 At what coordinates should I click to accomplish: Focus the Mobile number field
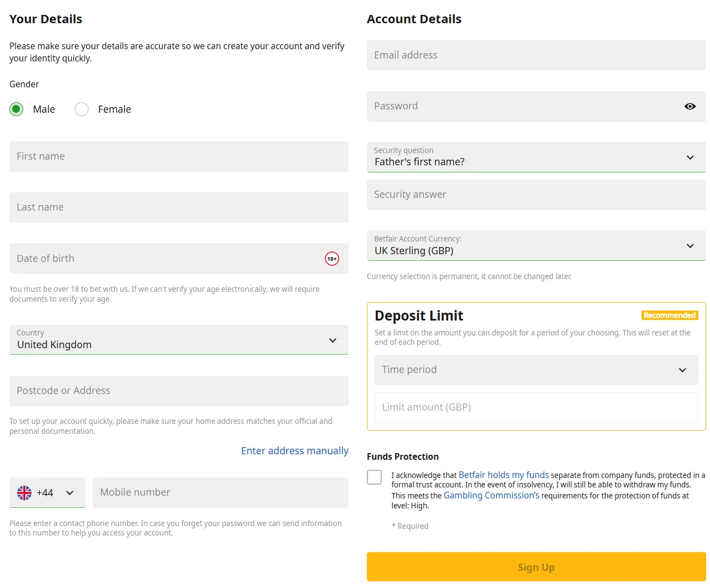tap(220, 492)
